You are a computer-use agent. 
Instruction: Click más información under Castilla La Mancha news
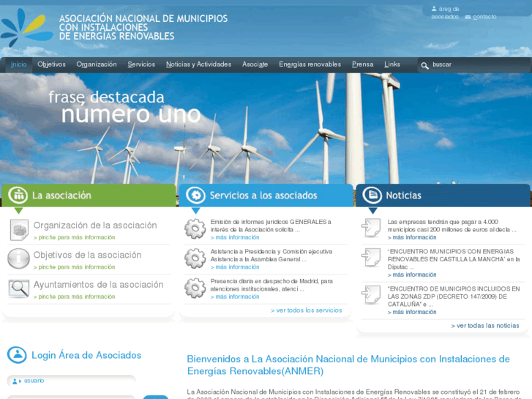pos(412,275)
